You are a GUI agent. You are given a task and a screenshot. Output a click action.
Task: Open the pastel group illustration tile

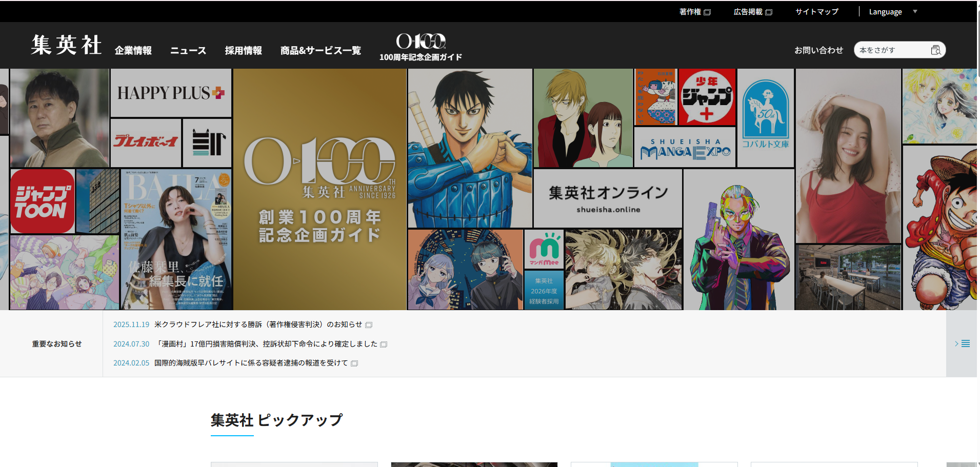(x=65, y=273)
